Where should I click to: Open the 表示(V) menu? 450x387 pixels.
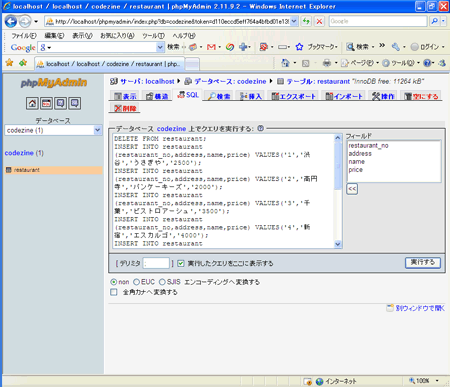point(82,36)
